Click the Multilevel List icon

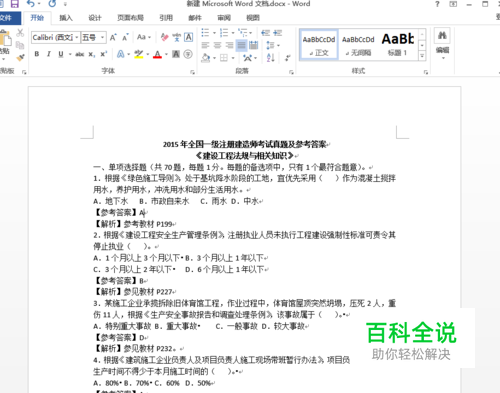(243, 33)
